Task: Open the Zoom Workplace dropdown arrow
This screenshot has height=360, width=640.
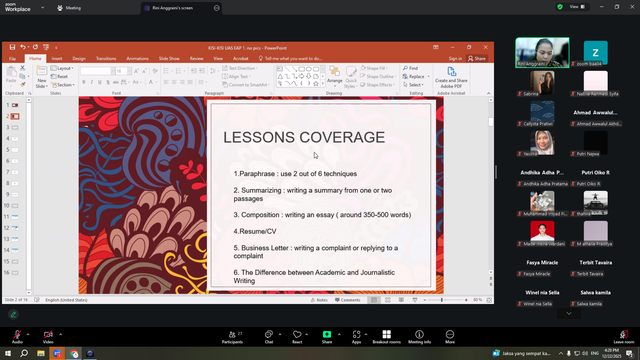Action: (x=42, y=7)
